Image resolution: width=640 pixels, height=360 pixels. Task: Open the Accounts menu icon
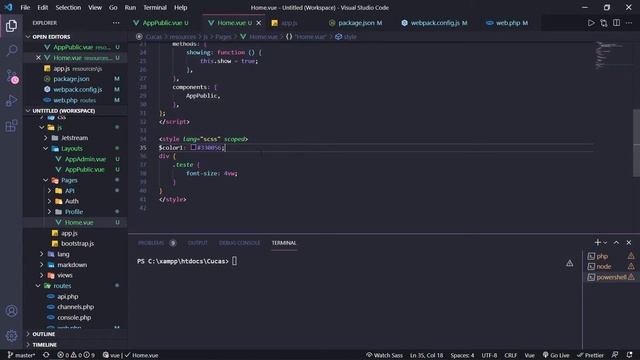click(11, 311)
